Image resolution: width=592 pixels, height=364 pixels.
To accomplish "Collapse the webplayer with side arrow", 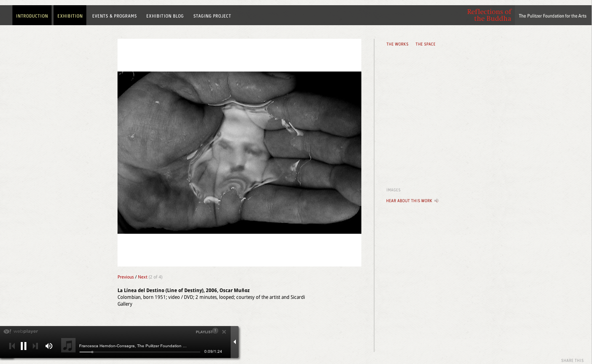I will point(235,342).
